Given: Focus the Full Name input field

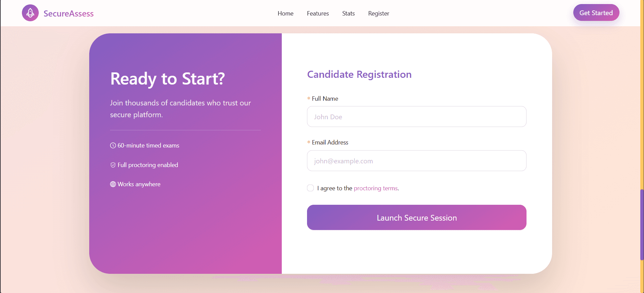Looking at the screenshot, I should click(416, 117).
